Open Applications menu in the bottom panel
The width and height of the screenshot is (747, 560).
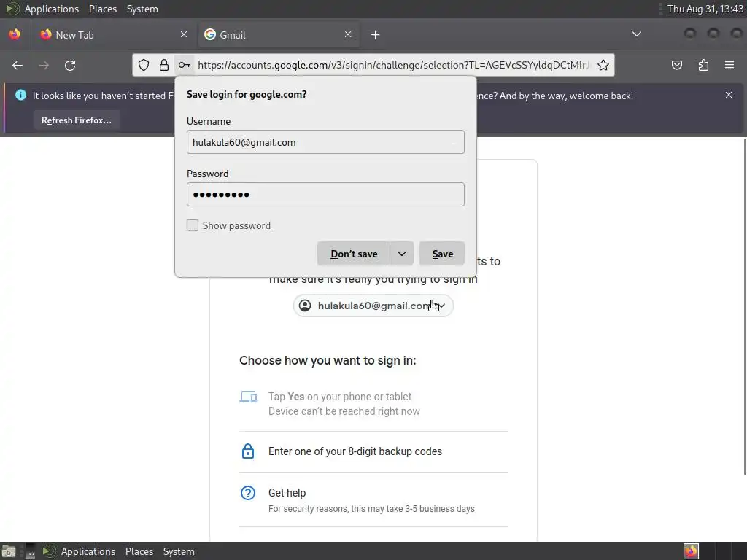(x=88, y=551)
